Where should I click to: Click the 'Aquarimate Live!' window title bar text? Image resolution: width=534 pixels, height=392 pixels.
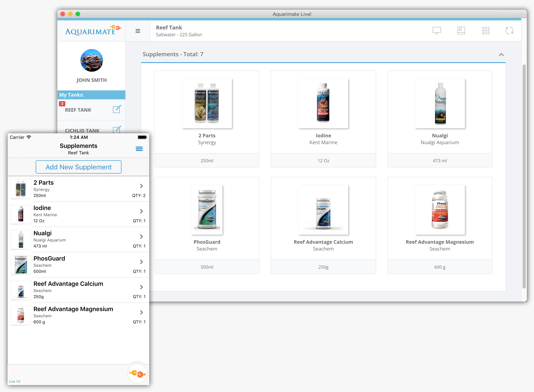point(292,14)
